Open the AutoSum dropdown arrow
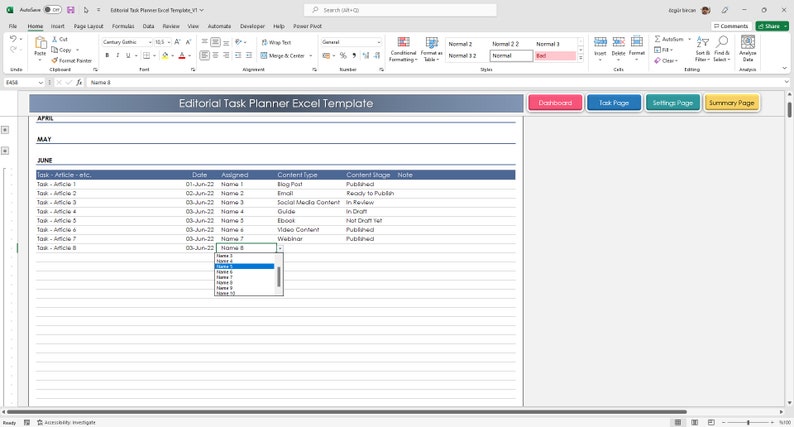This screenshot has width=794, height=427. pos(689,39)
